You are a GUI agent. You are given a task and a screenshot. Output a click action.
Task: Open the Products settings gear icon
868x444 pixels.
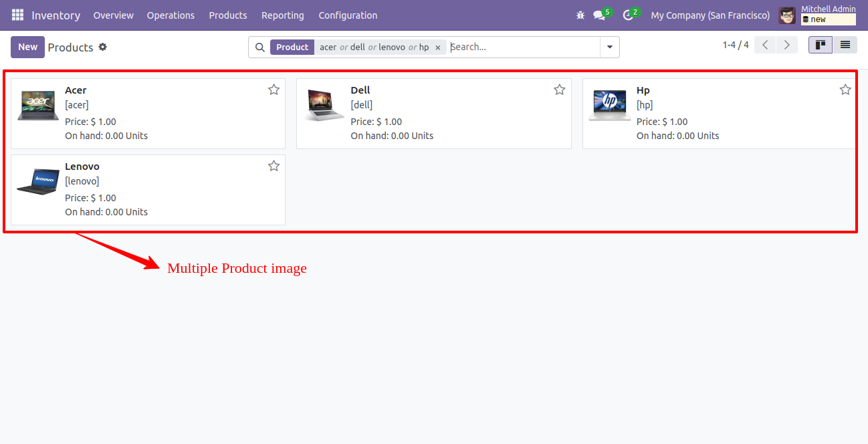102,47
